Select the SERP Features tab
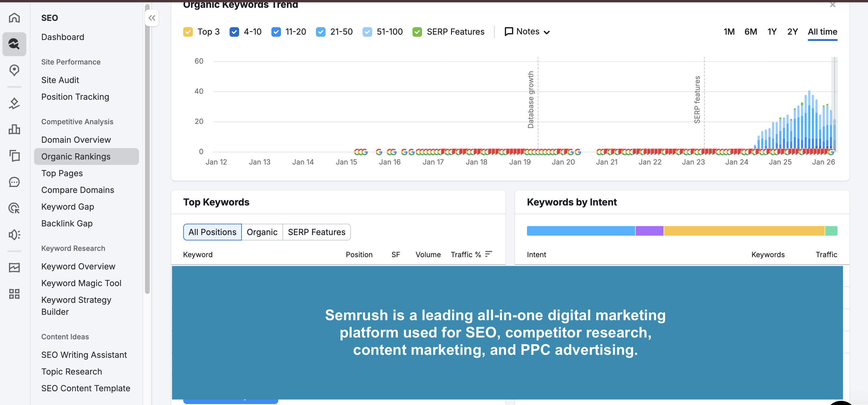This screenshot has width=868, height=405. (x=317, y=232)
